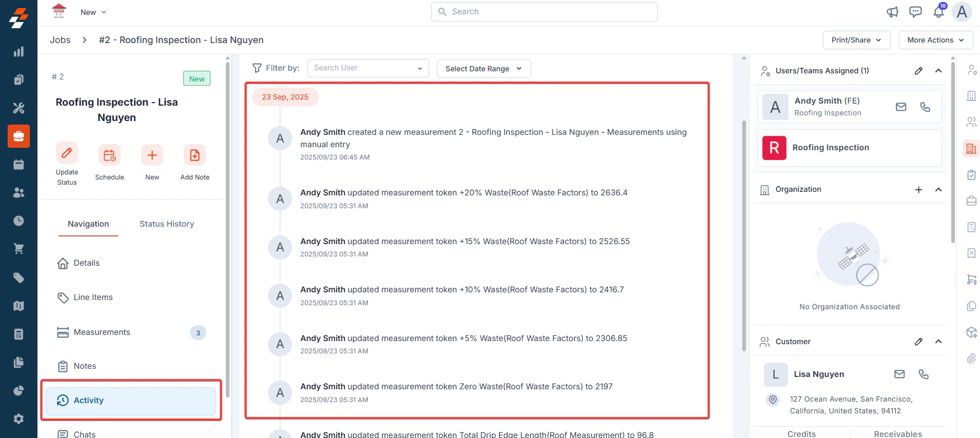Open the Receivables tab under customer
Screen dimensions: 980x438
898,433
